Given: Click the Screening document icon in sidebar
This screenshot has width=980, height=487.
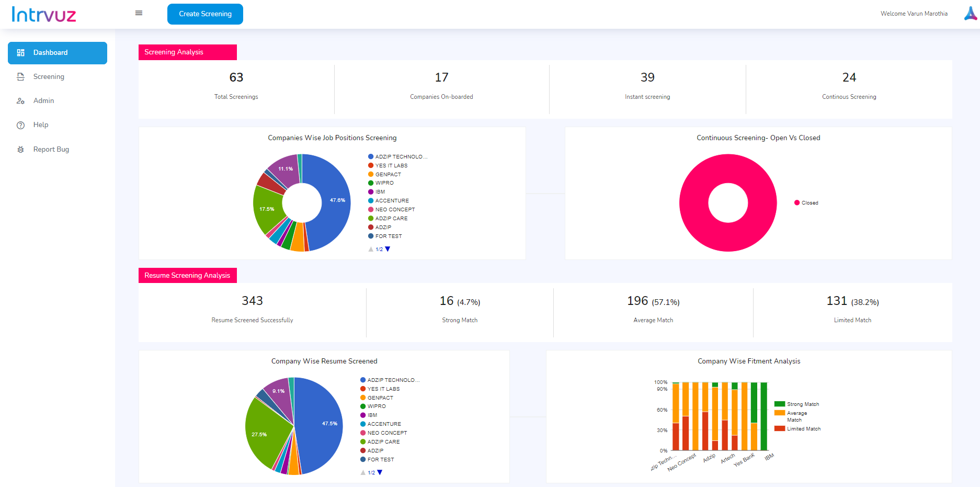Looking at the screenshot, I should (21, 77).
